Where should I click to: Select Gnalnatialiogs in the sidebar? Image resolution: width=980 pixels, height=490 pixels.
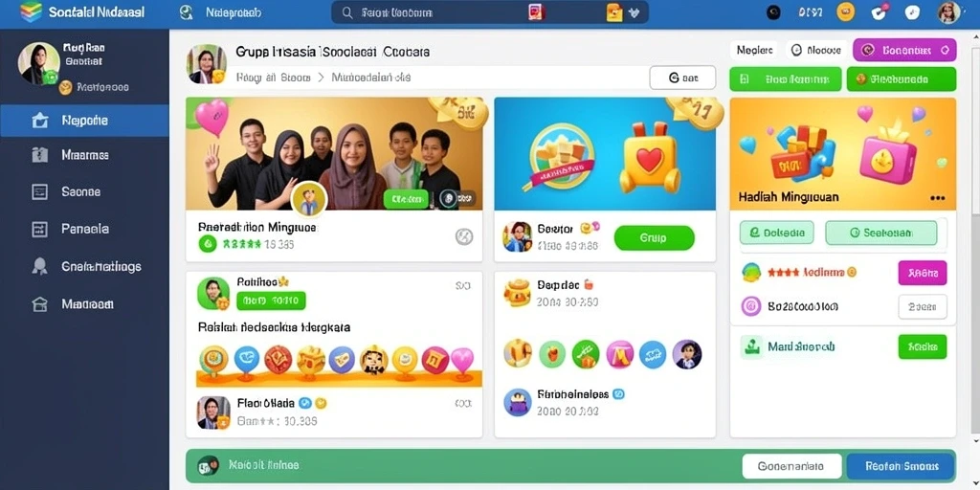pos(84,267)
